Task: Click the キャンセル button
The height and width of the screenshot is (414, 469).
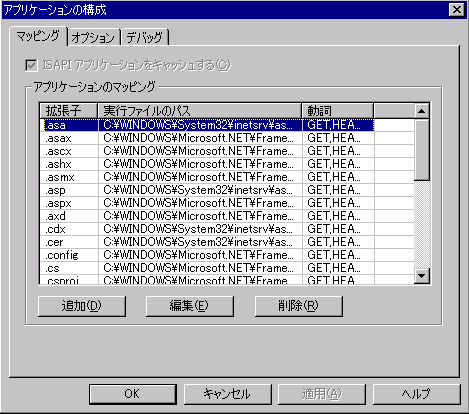Action: click(x=227, y=394)
